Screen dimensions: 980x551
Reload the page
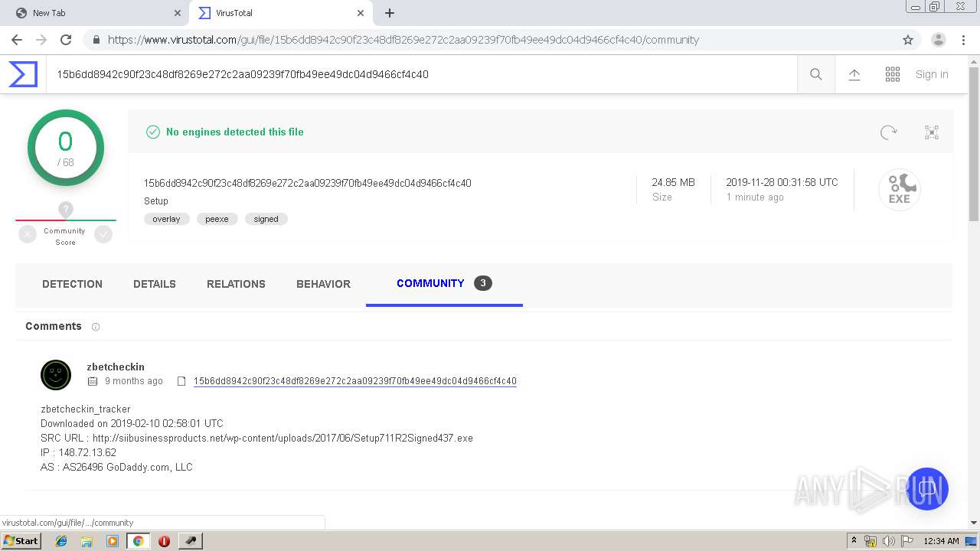(66, 40)
